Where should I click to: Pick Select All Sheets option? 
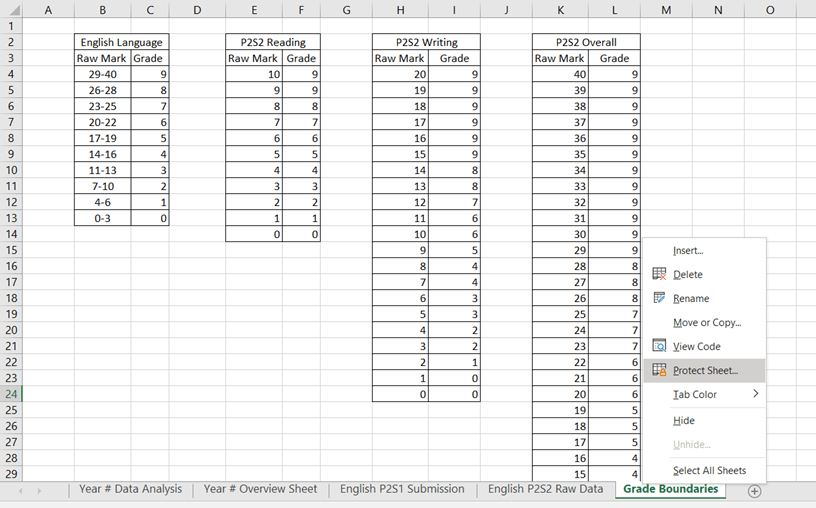point(709,470)
